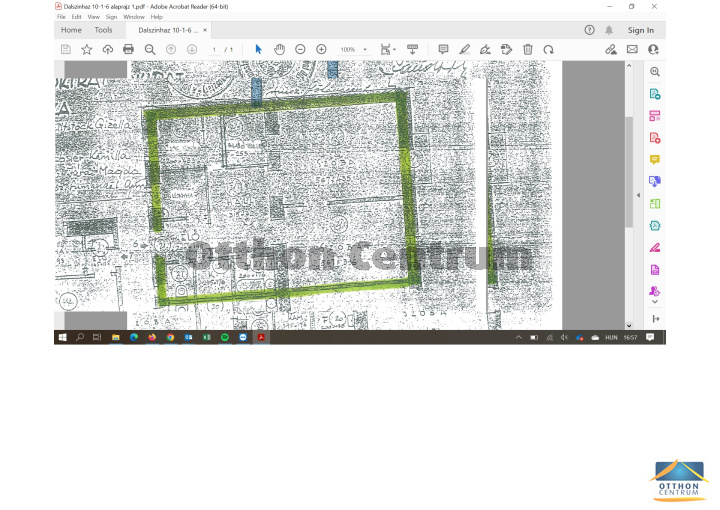This screenshot has height=510, width=720.
Task: Open the purple document tool in right pane
Action: (x=655, y=269)
